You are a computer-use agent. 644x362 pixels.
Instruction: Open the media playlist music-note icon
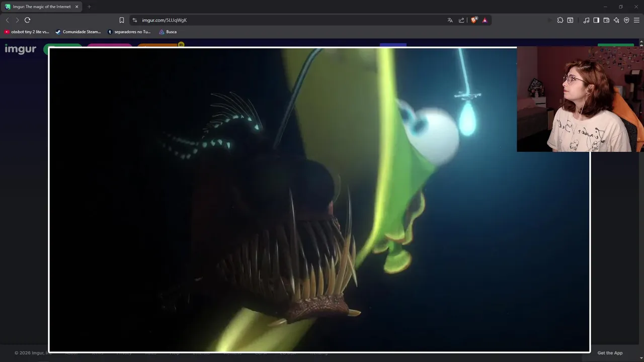586,20
